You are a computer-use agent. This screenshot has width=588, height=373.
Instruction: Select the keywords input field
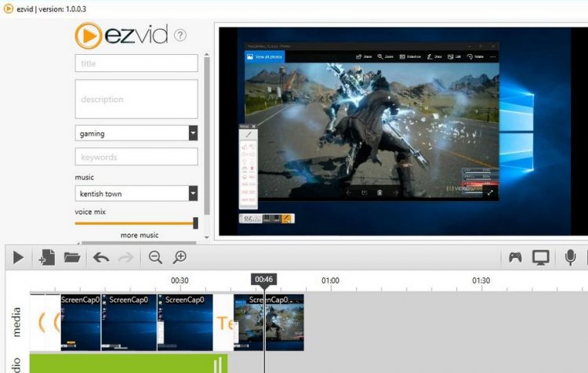tap(136, 157)
